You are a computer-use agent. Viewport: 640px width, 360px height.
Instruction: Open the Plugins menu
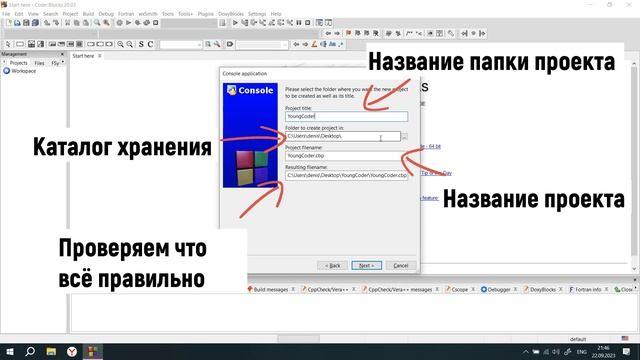pos(206,14)
